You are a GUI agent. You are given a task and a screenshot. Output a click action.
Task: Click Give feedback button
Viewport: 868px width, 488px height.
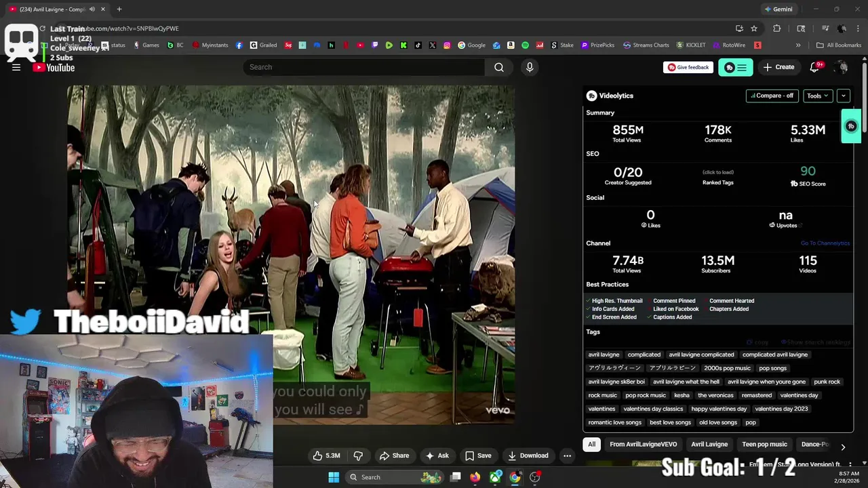[688, 67]
